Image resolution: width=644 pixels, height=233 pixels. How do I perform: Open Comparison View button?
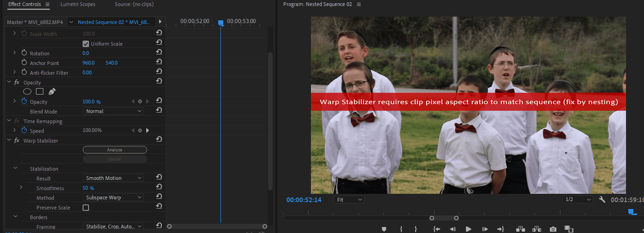[569, 229]
